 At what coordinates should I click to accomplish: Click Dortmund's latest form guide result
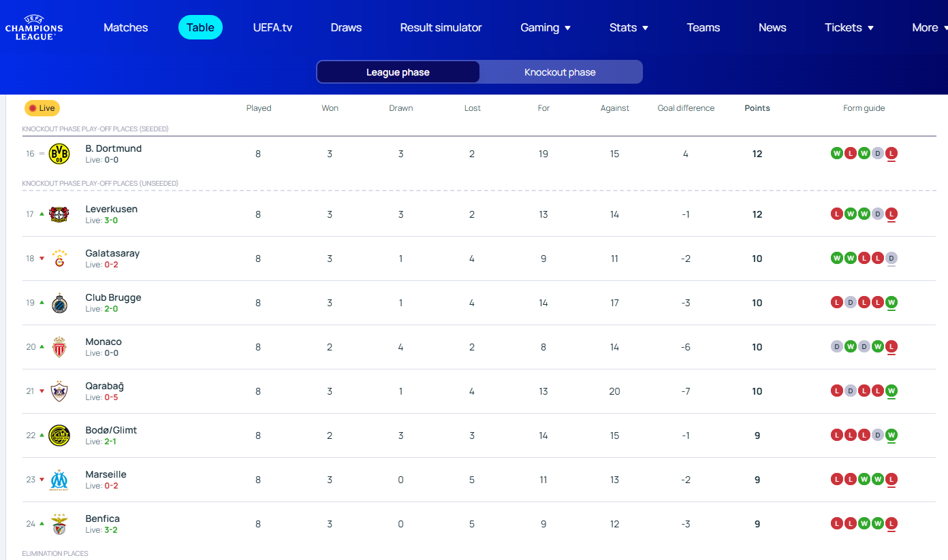(891, 154)
